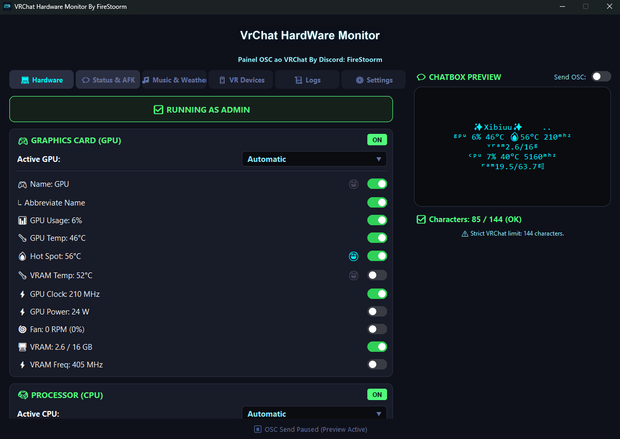The height and width of the screenshot is (439, 620).
Task: Click 'OSC Send Paused (Preview Active)' status text
Action: click(x=316, y=429)
